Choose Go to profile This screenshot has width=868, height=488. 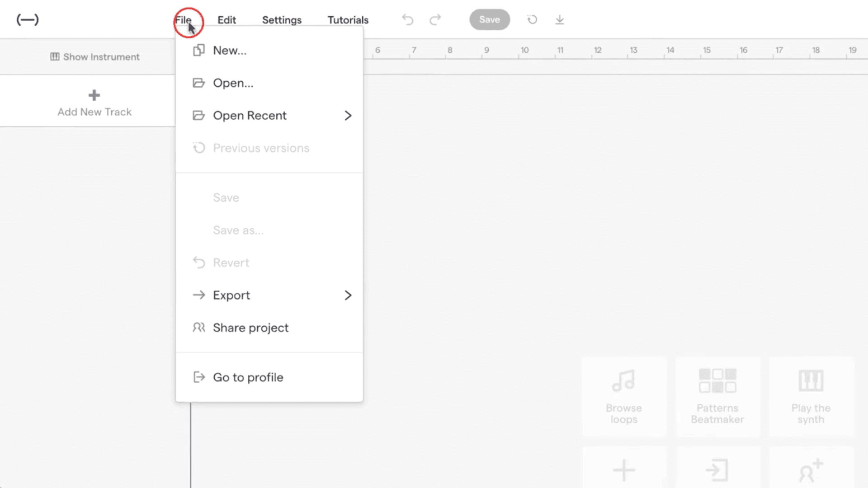pos(269,377)
